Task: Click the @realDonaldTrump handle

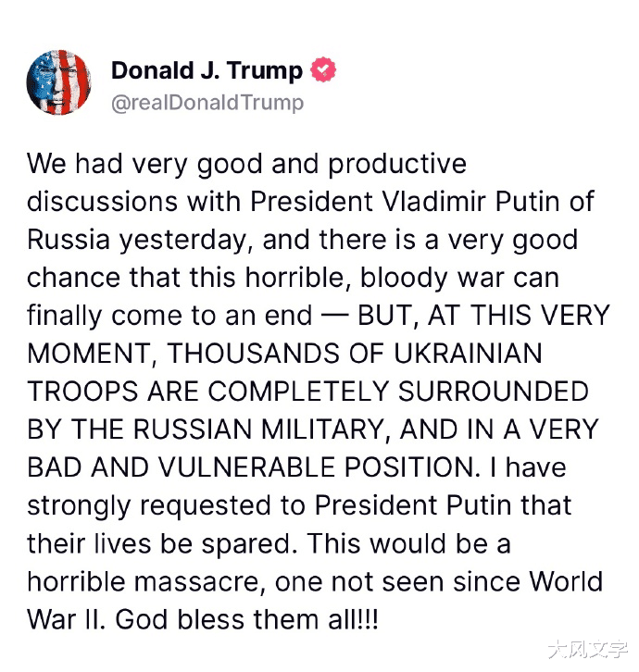Action: coord(207,103)
